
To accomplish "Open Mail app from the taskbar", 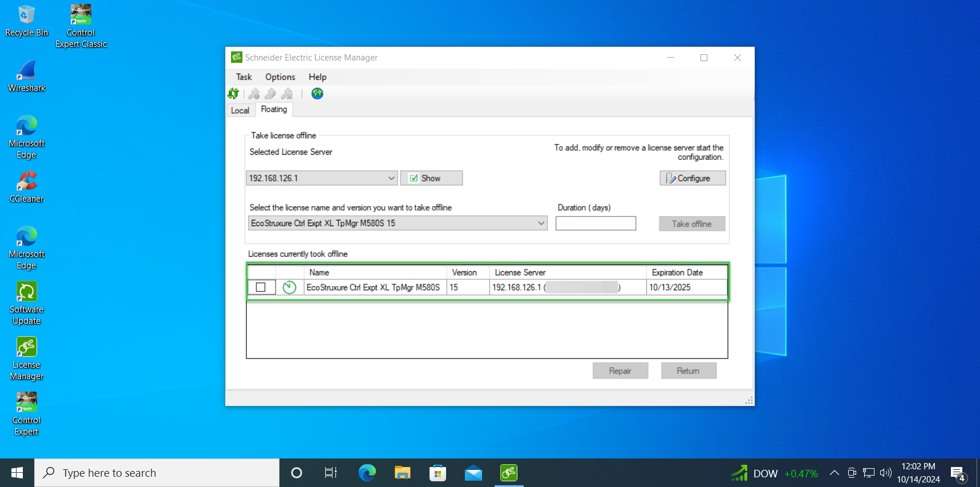I will (x=473, y=473).
